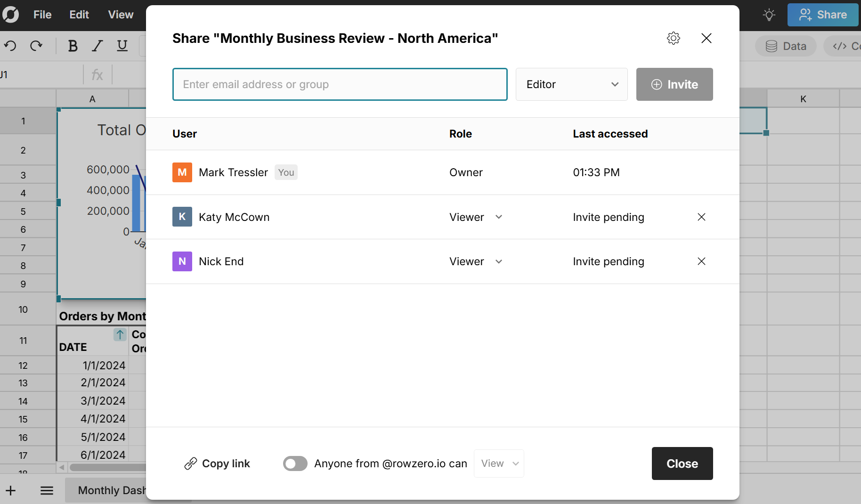Click the Undo arrow icon

coord(10,46)
